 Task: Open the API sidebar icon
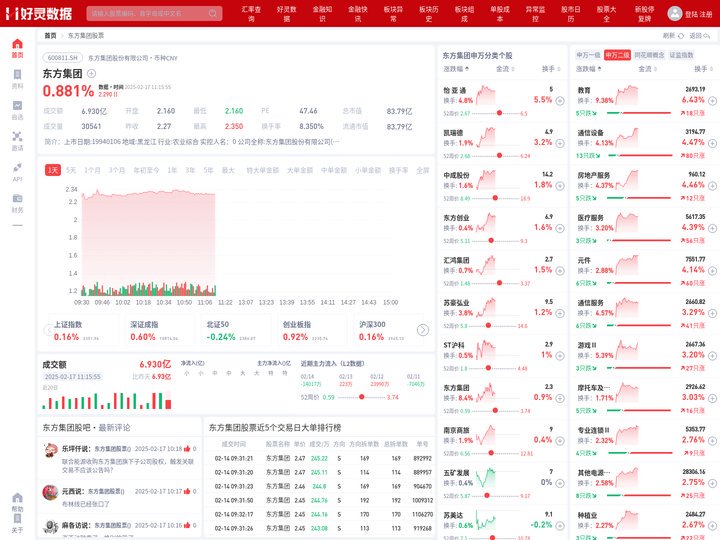tap(17, 167)
